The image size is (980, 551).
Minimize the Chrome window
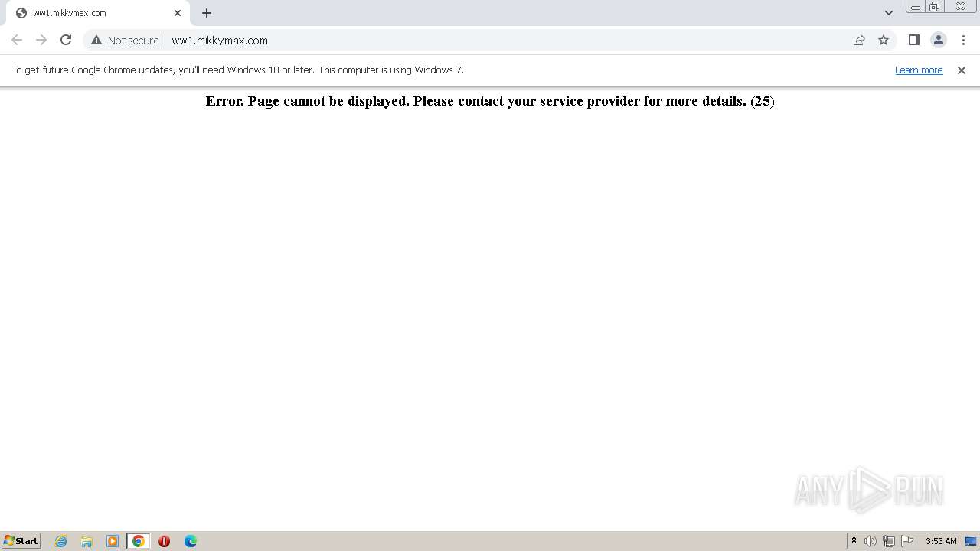pyautogui.click(x=916, y=7)
